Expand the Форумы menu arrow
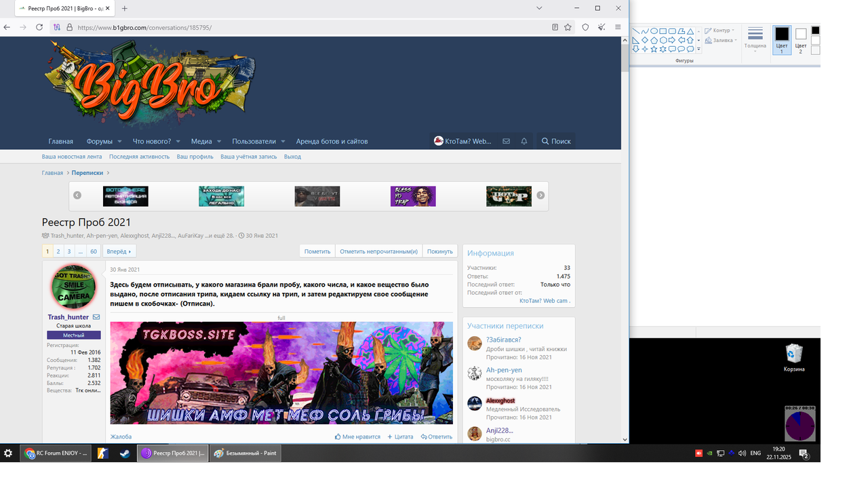 point(119,141)
